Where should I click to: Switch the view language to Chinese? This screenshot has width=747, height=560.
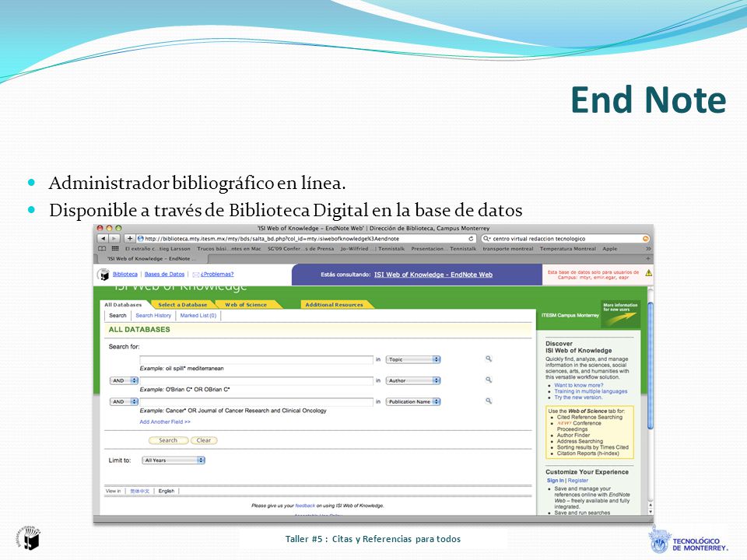click(x=139, y=491)
